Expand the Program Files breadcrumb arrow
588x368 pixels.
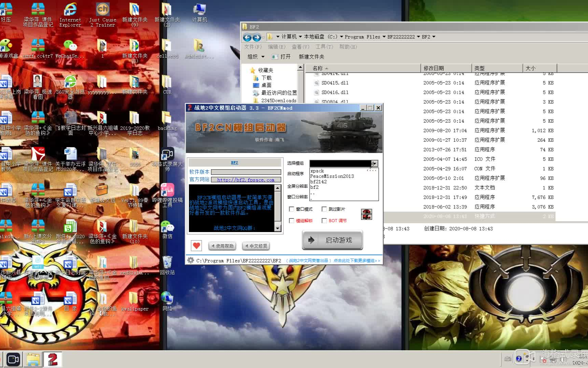coord(384,37)
